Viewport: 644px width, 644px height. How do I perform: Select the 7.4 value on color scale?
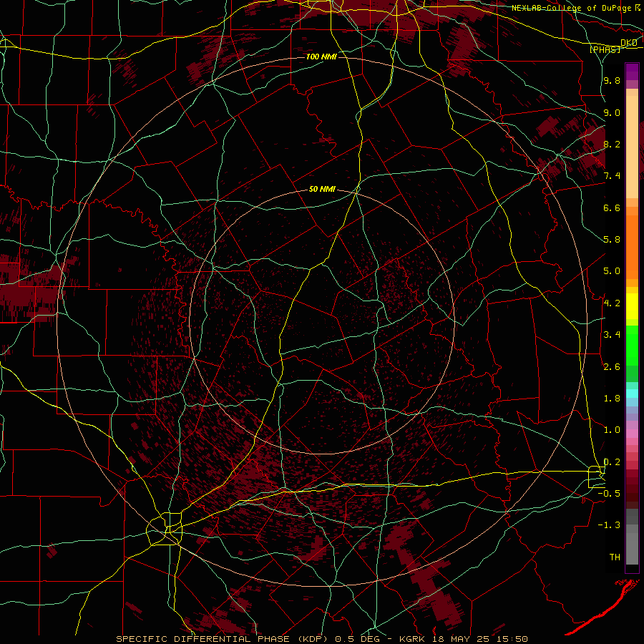[612, 176]
